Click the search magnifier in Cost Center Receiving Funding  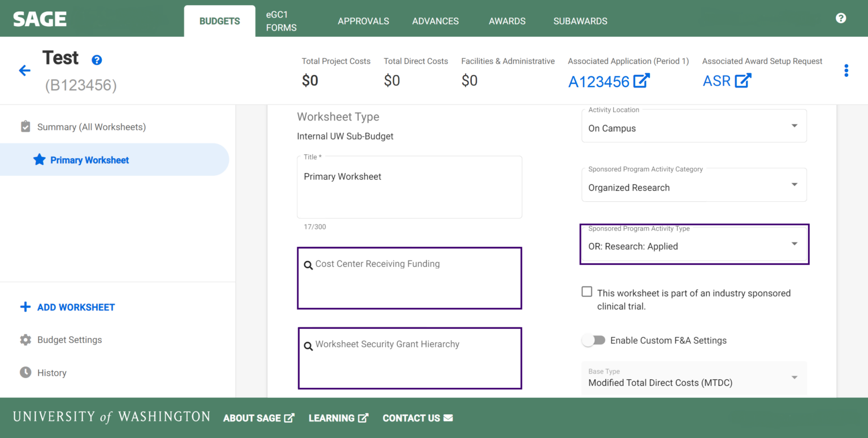308,264
